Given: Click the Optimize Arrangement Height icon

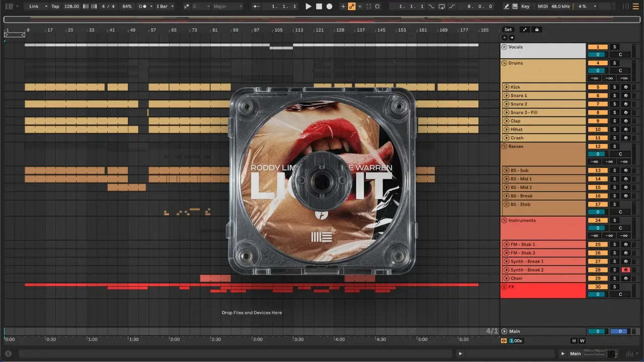Looking at the screenshot, I should pyautogui.click(x=524, y=30).
